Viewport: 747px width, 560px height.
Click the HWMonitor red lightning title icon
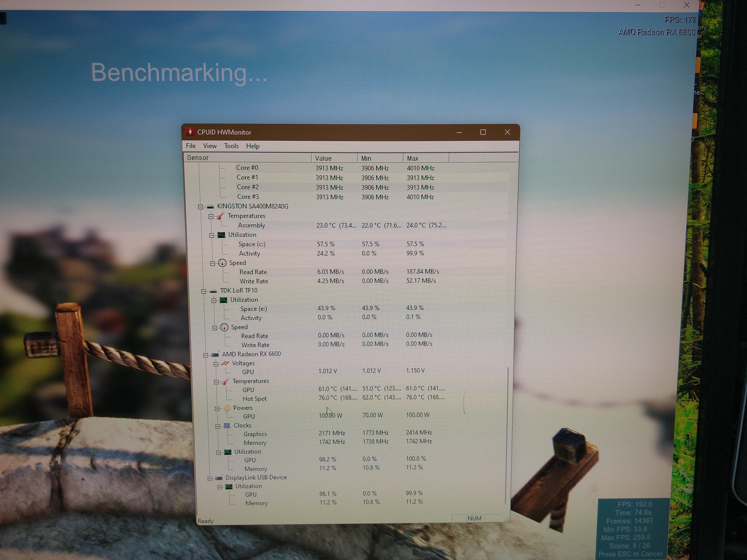[190, 132]
